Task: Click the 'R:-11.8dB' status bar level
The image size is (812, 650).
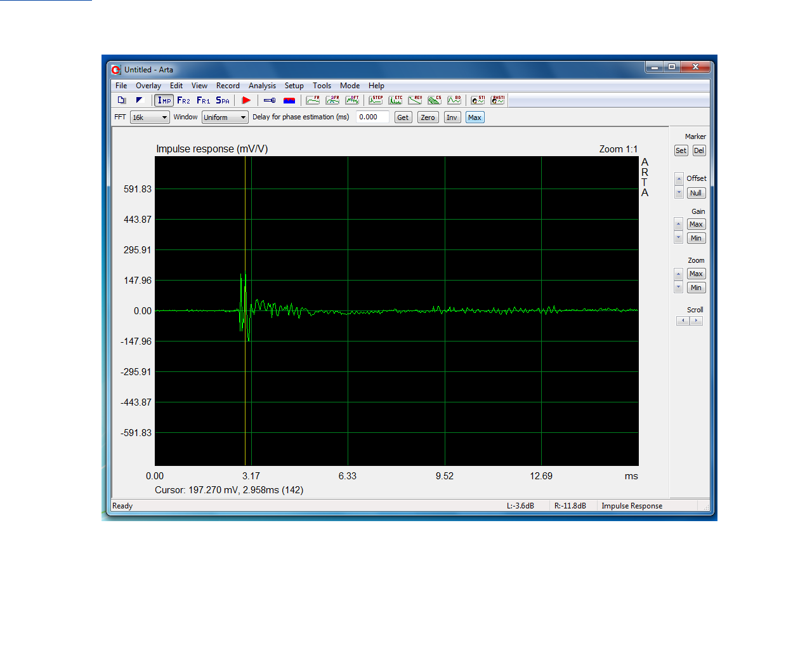Action: (570, 506)
